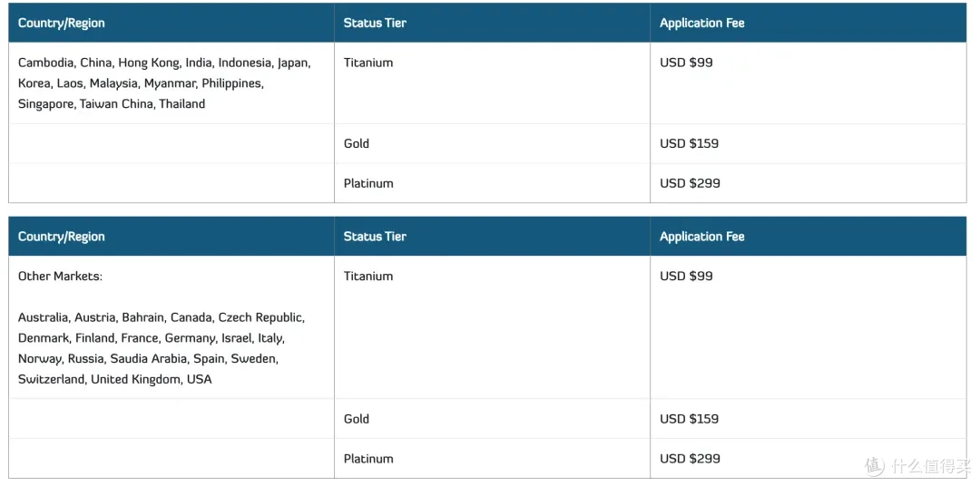This screenshot has width=980, height=486.
Task: Click USD $299 Platinum fee in Other Markets table
Action: point(690,459)
